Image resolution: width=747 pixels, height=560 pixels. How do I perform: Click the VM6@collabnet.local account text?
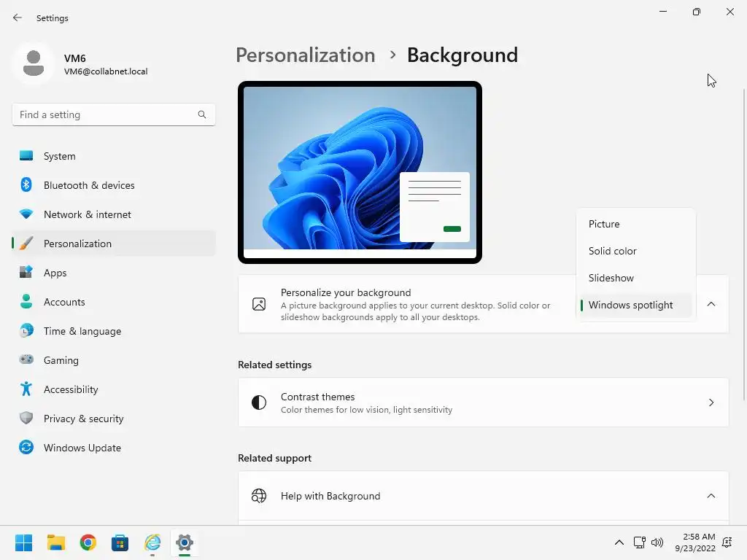coord(106,71)
